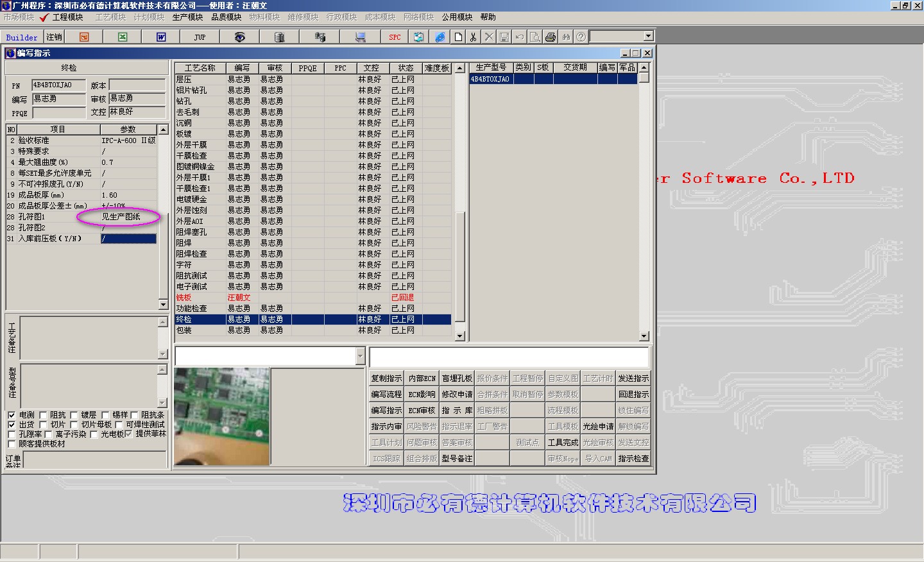Open the 帮助 menu
The height and width of the screenshot is (562, 924).
click(488, 17)
